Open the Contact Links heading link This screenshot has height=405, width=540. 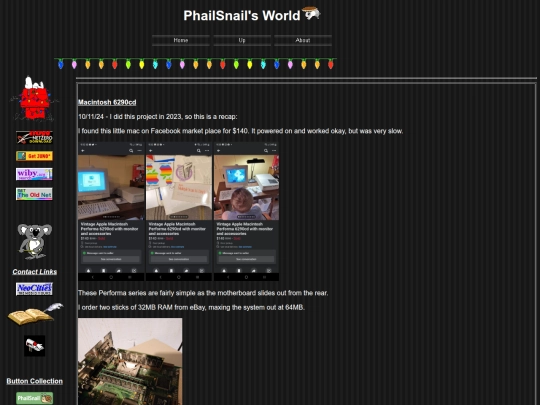click(x=35, y=272)
